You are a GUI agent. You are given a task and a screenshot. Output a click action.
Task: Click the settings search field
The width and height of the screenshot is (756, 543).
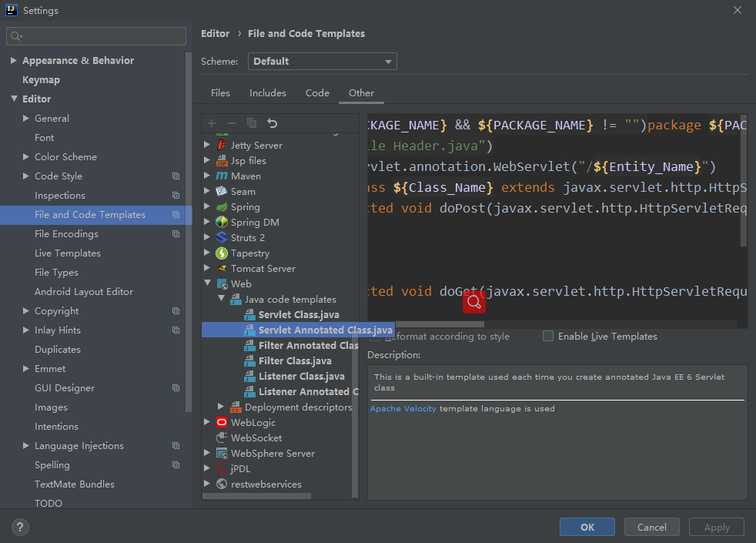(x=96, y=36)
